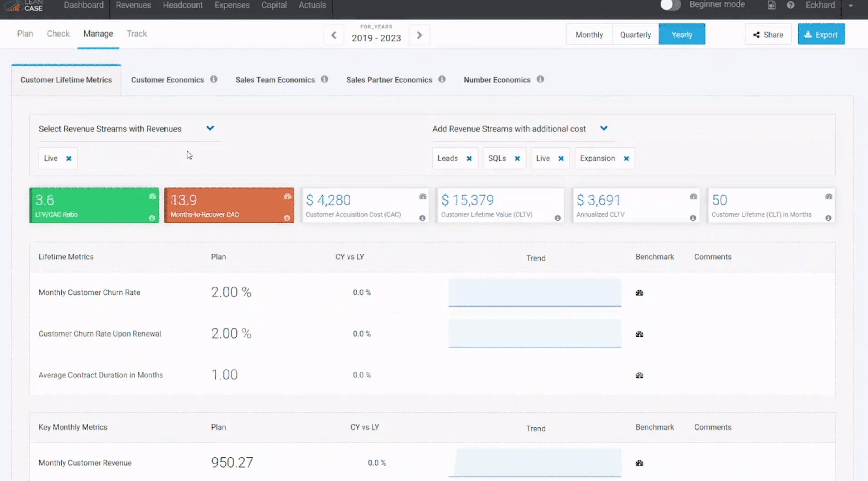
Task: Go to Headcount in top menu
Action: [183, 5]
